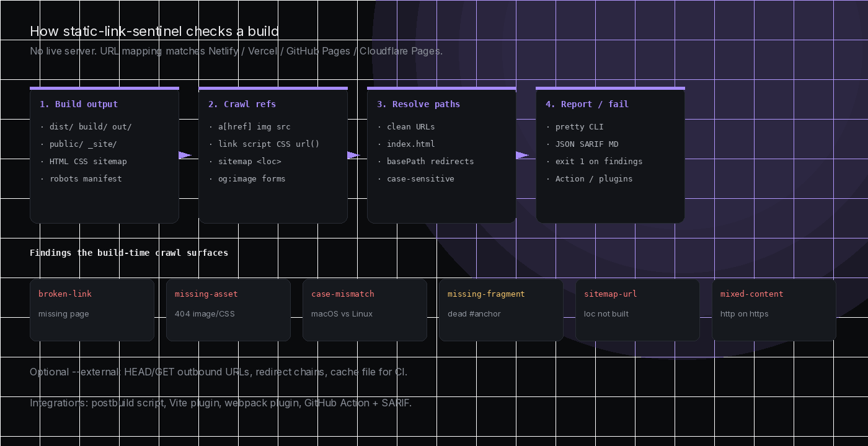Select the "HTML CSS sitemap" bullet

pyautogui.click(x=83, y=161)
